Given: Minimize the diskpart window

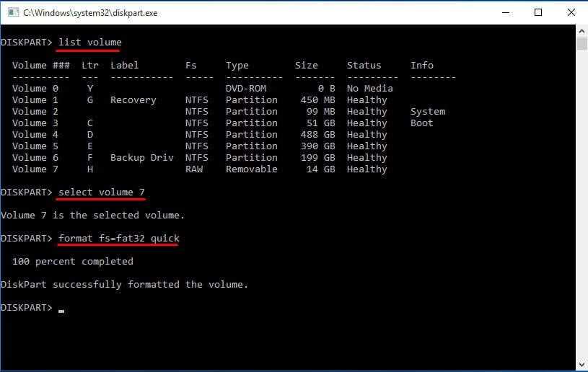Looking at the screenshot, I should point(505,12).
